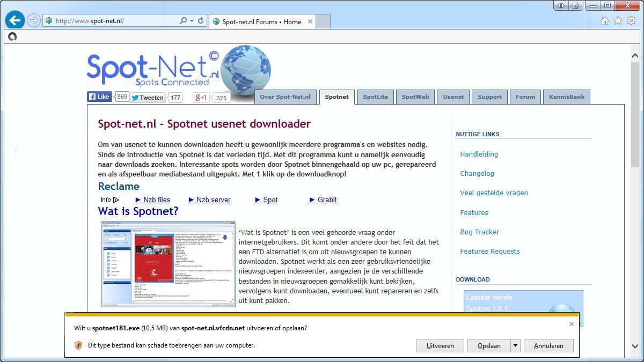
Task: Click the Opslaan button
Action: tap(489, 345)
